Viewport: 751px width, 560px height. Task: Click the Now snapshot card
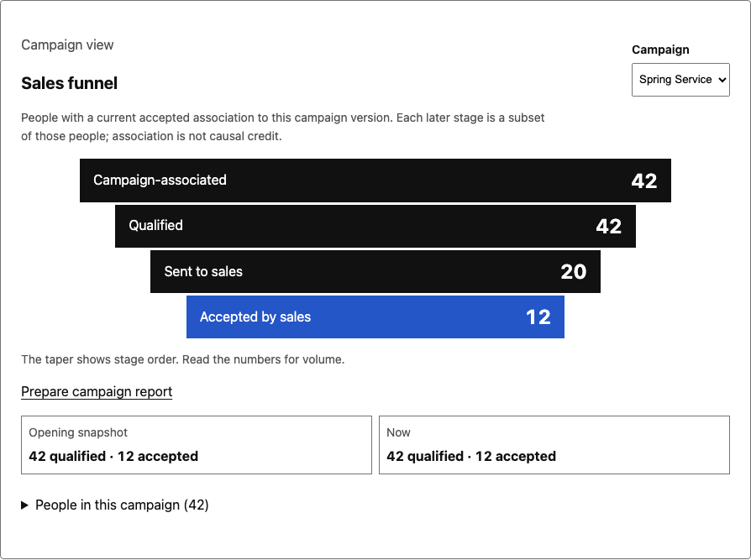[x=554, y=445]
